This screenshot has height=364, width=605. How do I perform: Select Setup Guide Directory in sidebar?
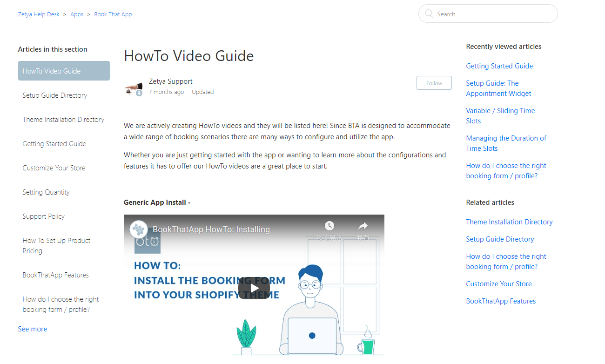55,95
